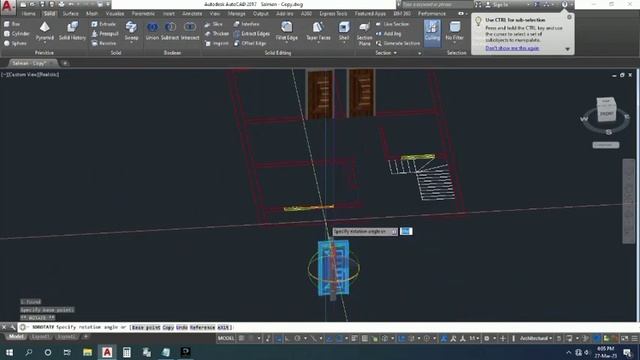Click the Revolve tool
This screenshot has width=640, height=360.
[x=104, y=43]
